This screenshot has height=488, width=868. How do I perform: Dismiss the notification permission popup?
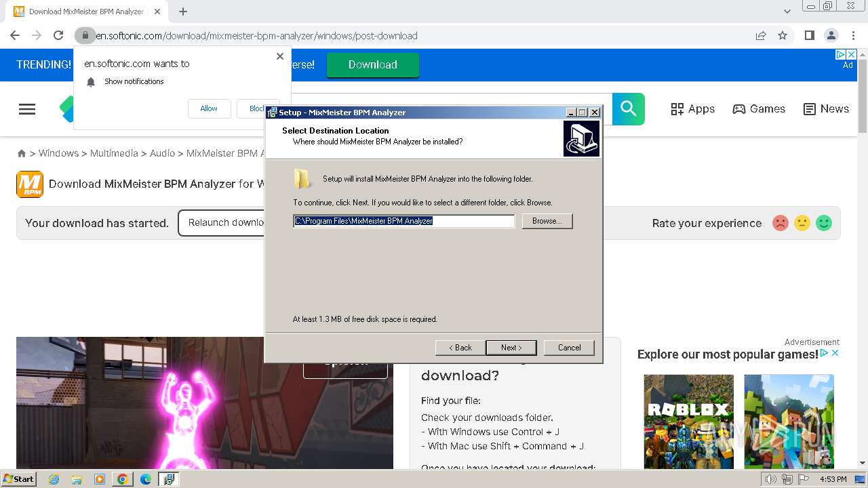coord(280,56)
